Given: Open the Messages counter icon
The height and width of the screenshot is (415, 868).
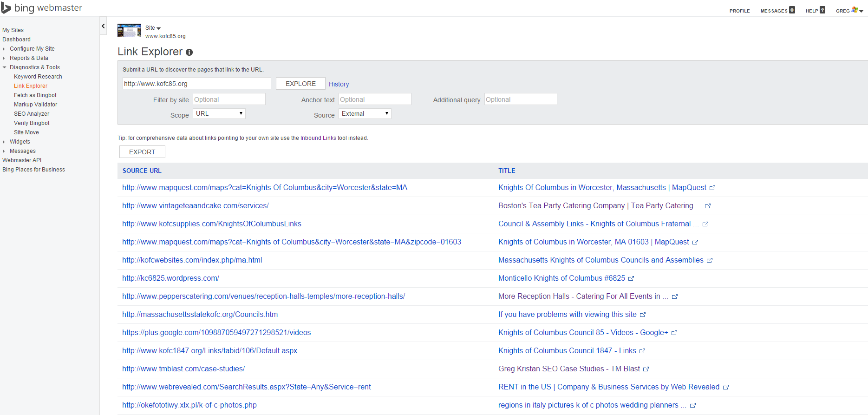Looking at the screenshot, I should click(x=792, y=10).
